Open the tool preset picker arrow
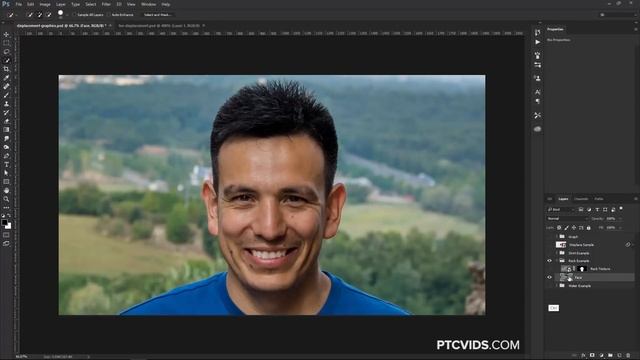640x360 pixels. [x=17, y=15]
